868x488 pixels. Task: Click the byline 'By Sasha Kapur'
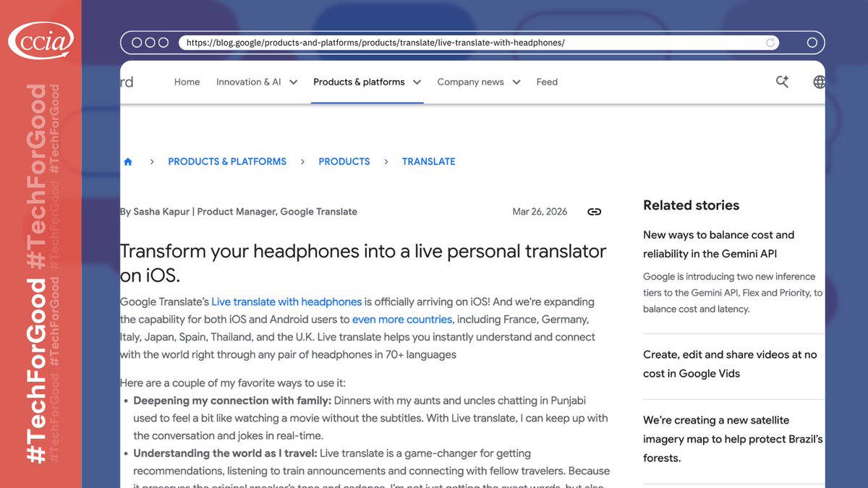tap(156, 212)
